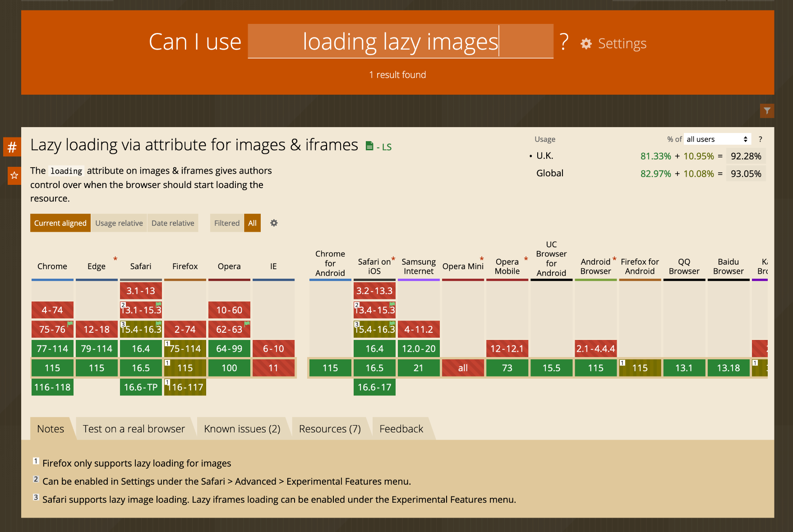Screen dimensions: 793x532
Task: Click the Firefox column header
Action: coord(185,266)
